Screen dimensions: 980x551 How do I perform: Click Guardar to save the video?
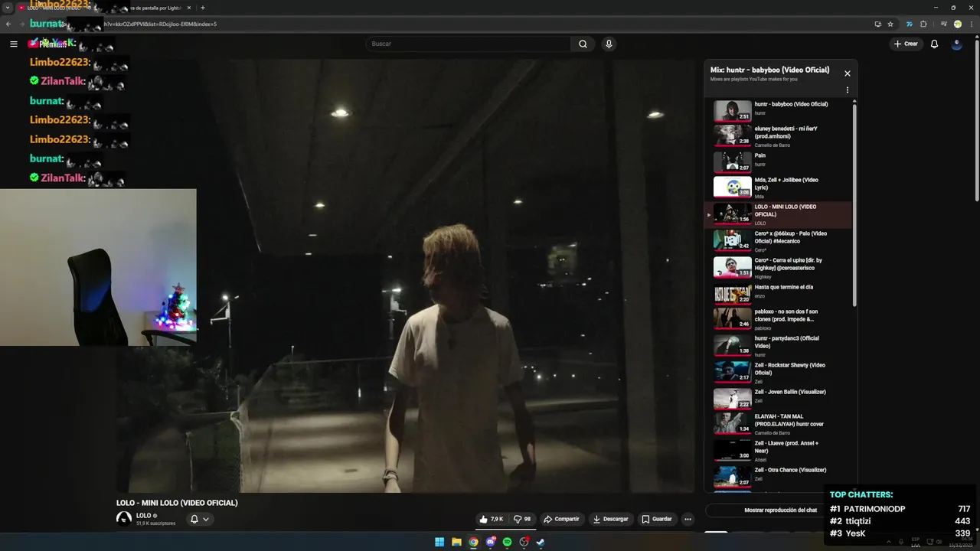pos(657,519)
